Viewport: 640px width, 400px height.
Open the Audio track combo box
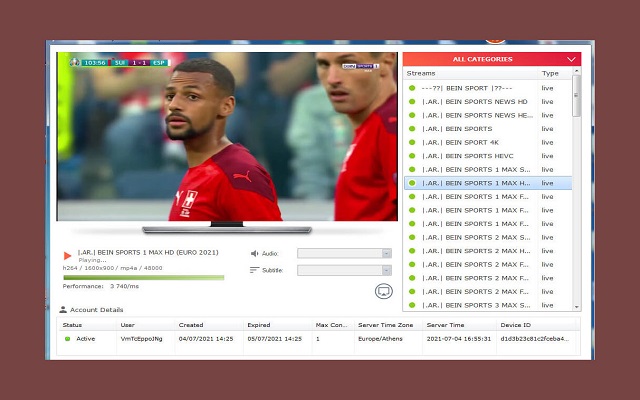click(x=344, y=253)
